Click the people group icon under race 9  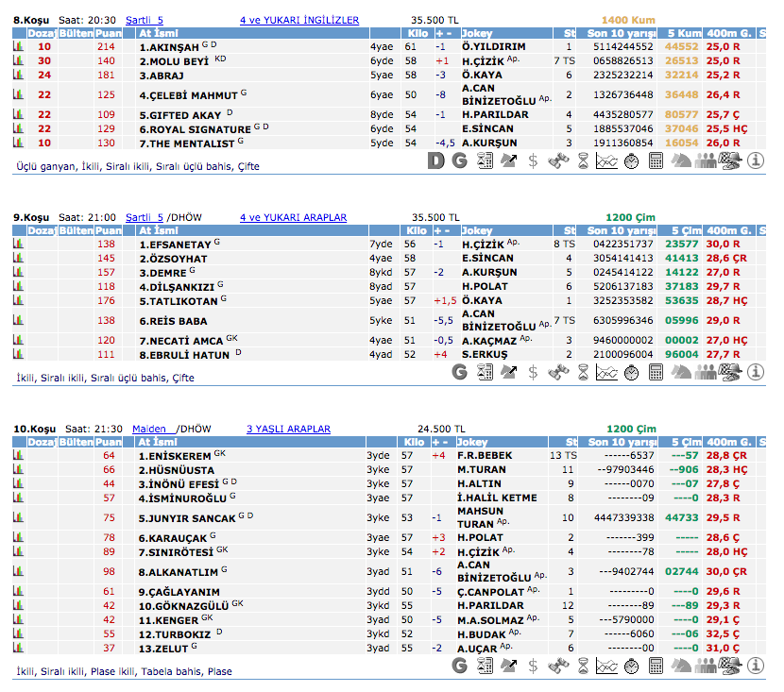[x=706, y=373]
